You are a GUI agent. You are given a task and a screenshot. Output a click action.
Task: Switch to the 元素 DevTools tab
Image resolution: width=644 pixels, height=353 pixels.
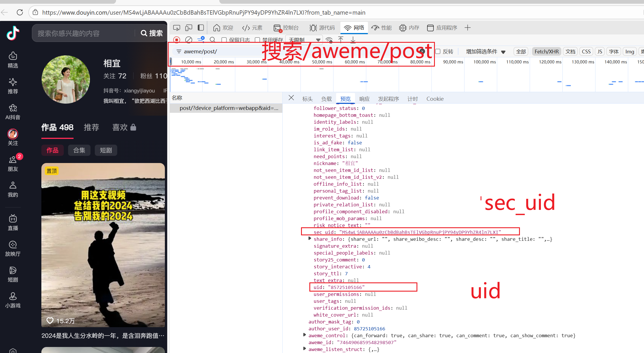pos(252,28)
